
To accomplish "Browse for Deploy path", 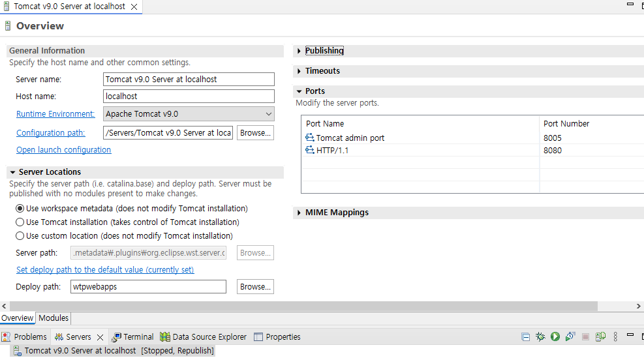I will pos(255,286).
